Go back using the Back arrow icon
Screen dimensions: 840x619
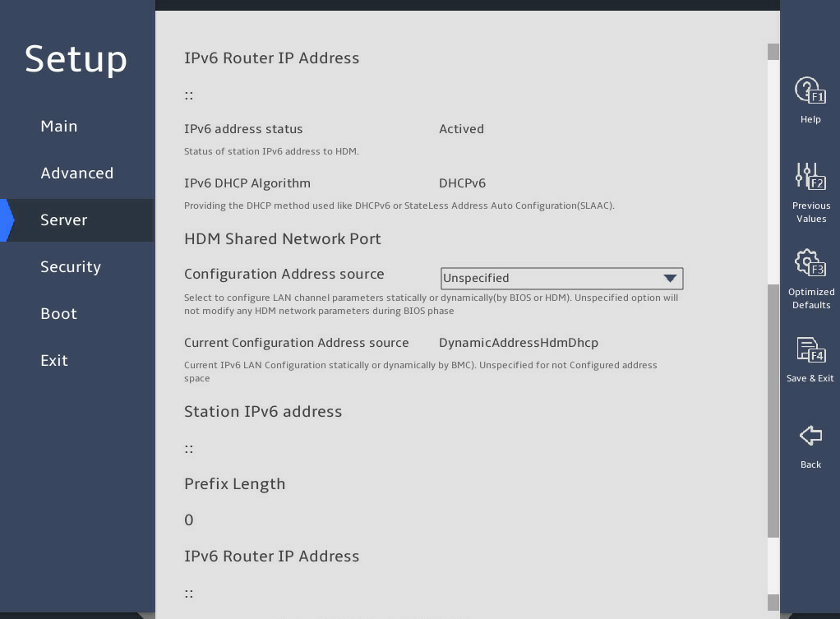click(x=810, y=435)
